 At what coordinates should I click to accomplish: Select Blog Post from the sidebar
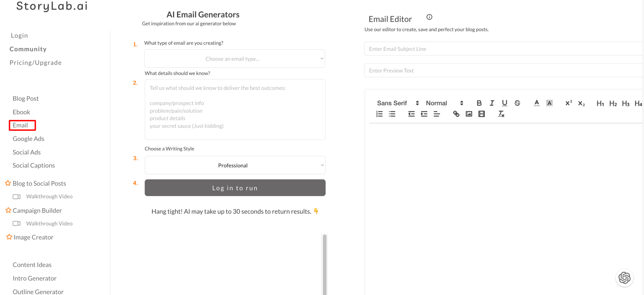[x=25, y=99]
